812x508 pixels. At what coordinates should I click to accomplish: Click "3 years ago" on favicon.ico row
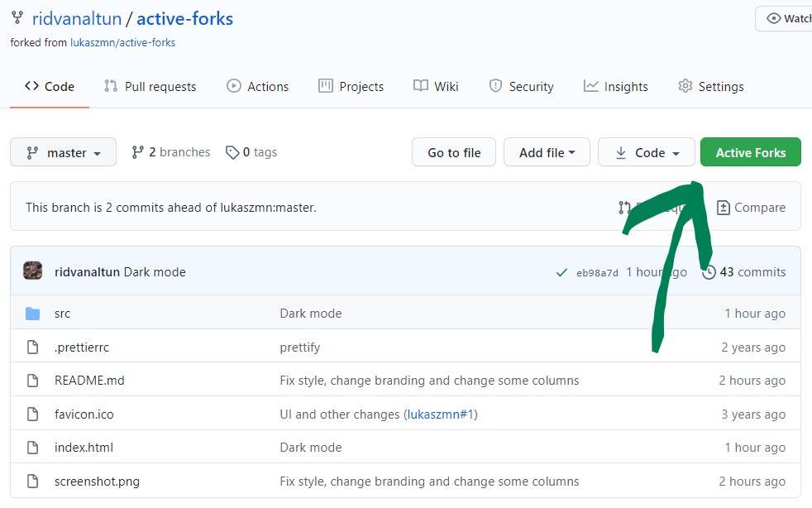(x=753, y=415)
